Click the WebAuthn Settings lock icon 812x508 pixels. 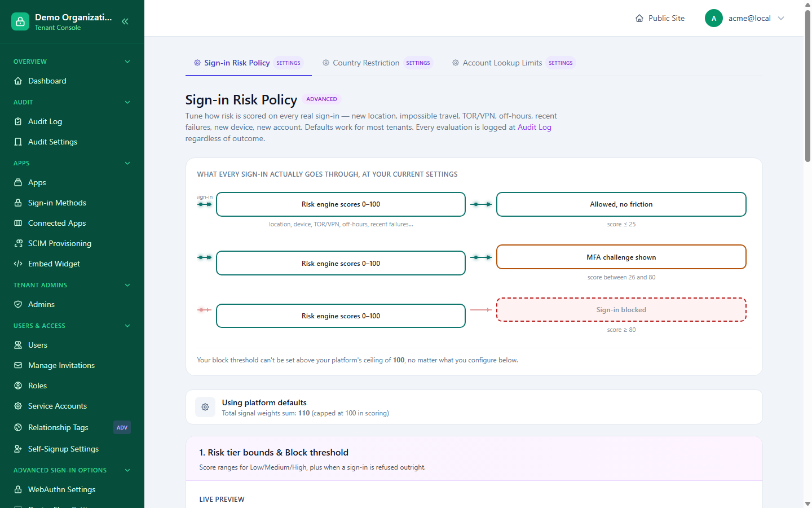click(x=18, y=489)
